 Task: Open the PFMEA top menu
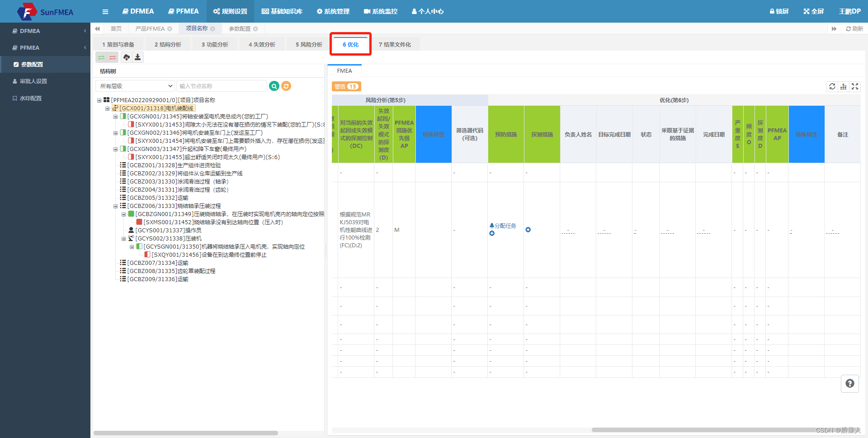point(184,11)
